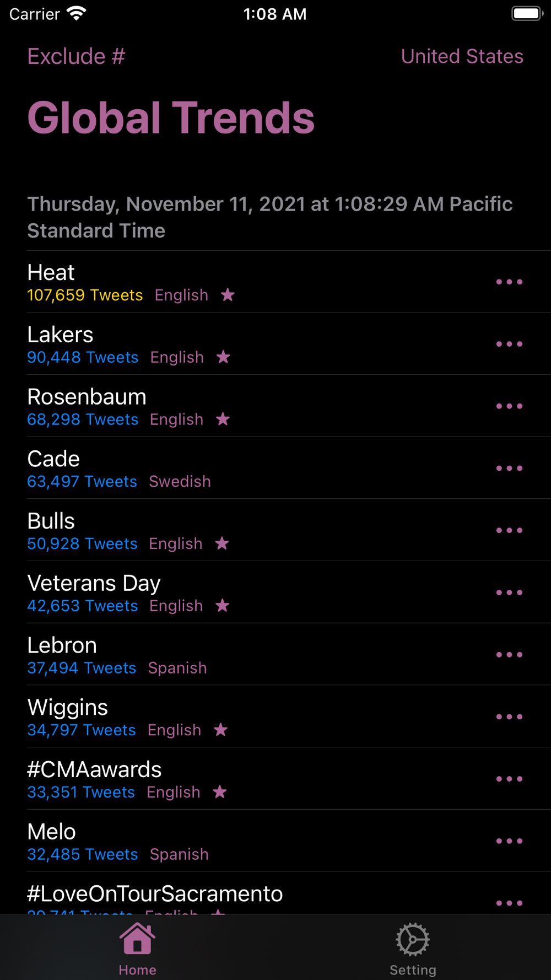Image resolution: width=551 pixels, height=980 pixels.
Task: Tap ellipsis icon beside Wiggins
Action: click(509, 717)
